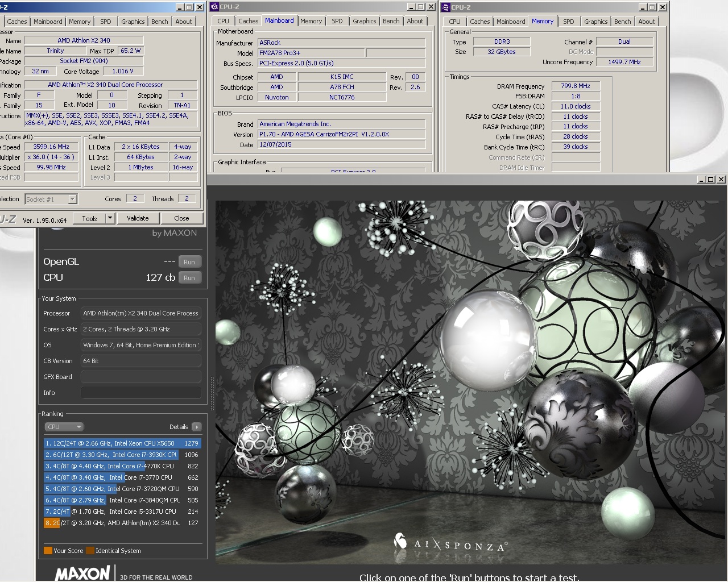Click the CAS# Latency value 11.0 clocks
Screen dimensions: 728x582
576,106
